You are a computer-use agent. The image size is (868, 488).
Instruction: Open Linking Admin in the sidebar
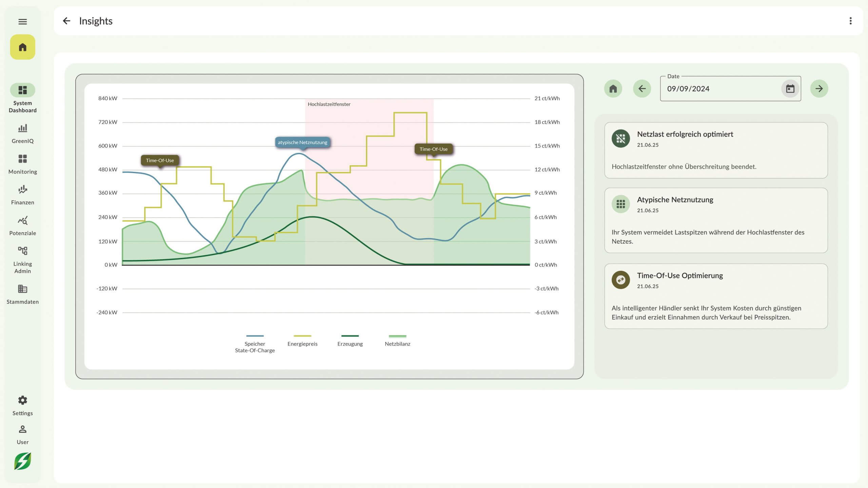(22, 260)
